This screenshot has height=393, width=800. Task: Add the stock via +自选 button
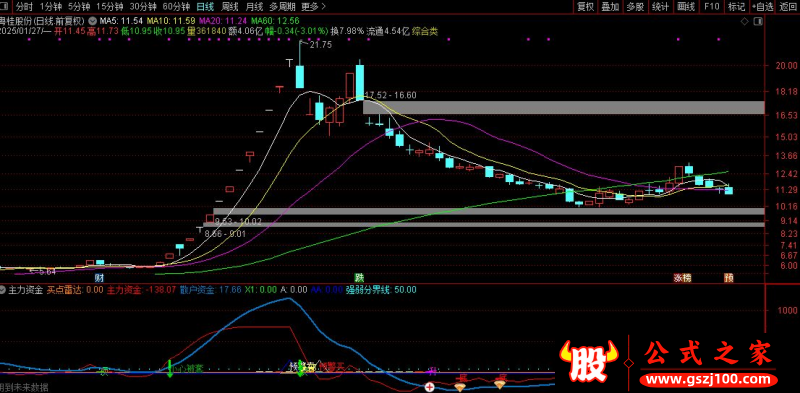coord(762,7)
